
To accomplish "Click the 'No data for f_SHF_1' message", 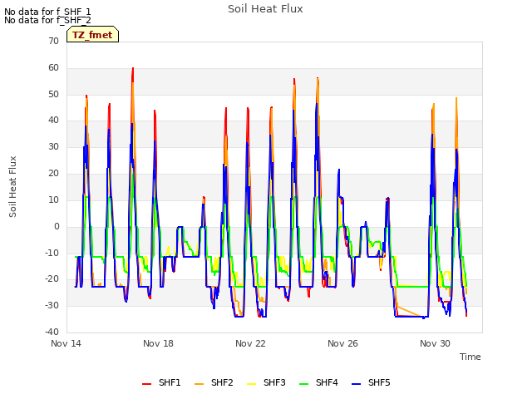I will tap(47, 12).
